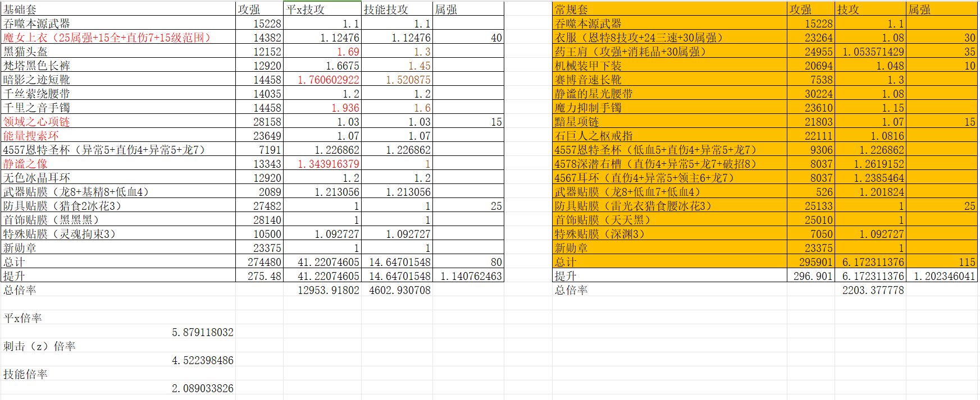Click the value 1.053571429 cell
This screenshot has height=400, width=980.
point(870,52)
